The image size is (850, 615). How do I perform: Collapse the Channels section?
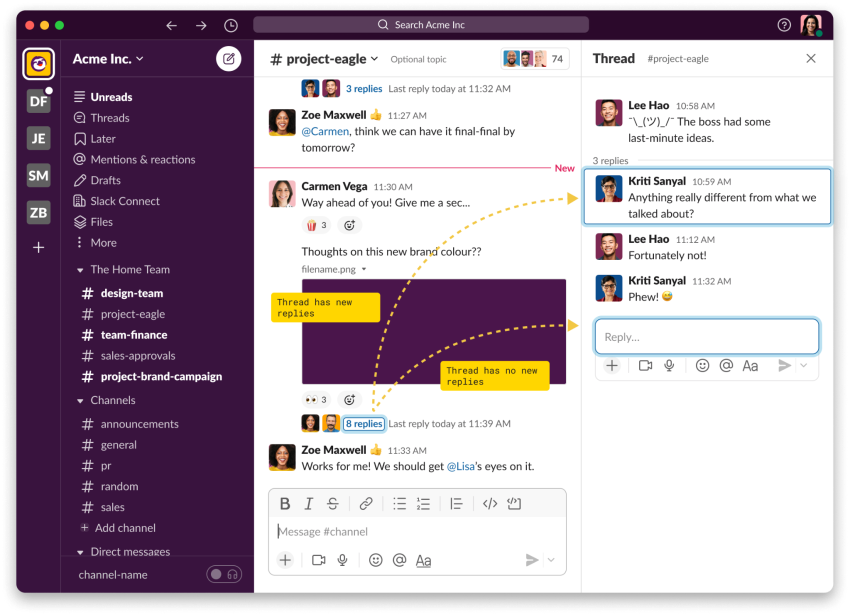tap(80, 401)
